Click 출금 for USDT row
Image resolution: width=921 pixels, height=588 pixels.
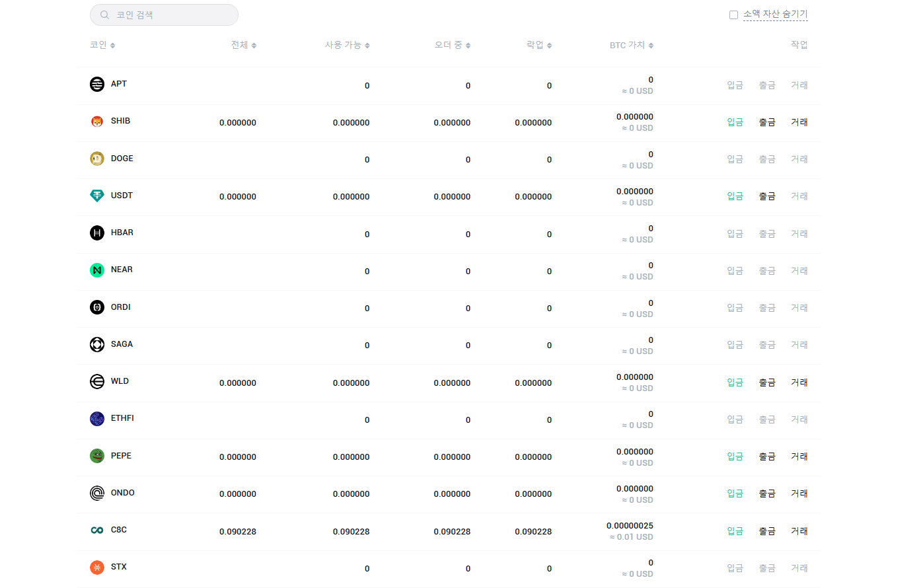coord(766,196)
